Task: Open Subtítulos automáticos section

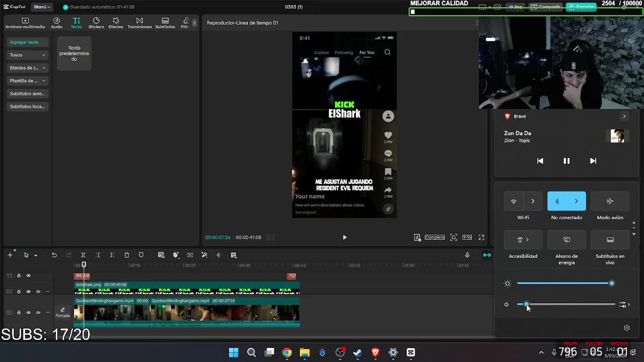Action: coord(28,94)
